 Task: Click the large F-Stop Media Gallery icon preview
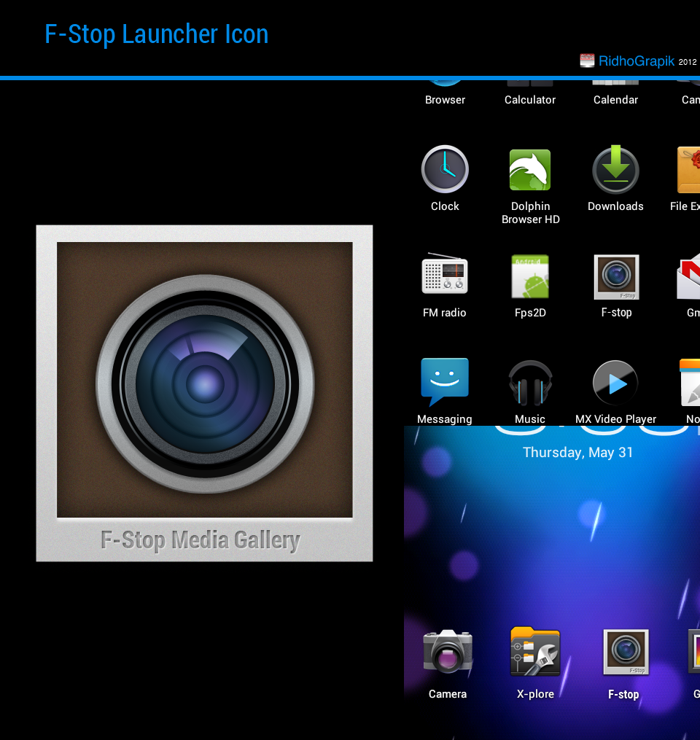pos(204,393)
